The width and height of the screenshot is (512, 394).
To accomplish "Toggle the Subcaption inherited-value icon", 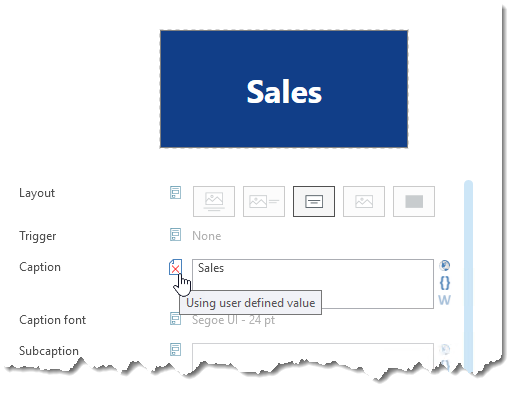I will point(175,349).
